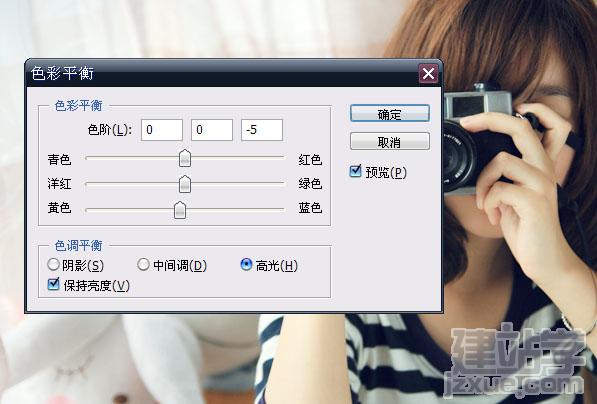
Task: Click the second 色阶 value field
Action: click(x=212, y=130)
